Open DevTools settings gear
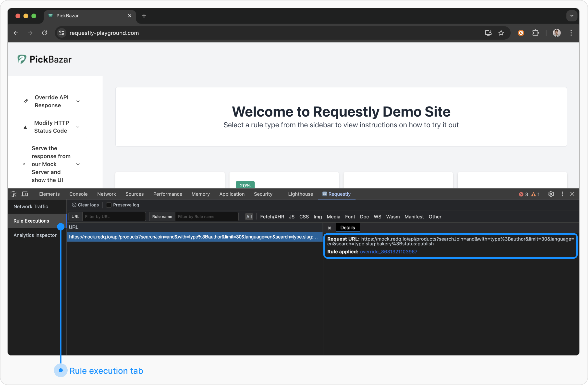Image resolution: width=588 pixels, height=385 pixels. (551, 194)
